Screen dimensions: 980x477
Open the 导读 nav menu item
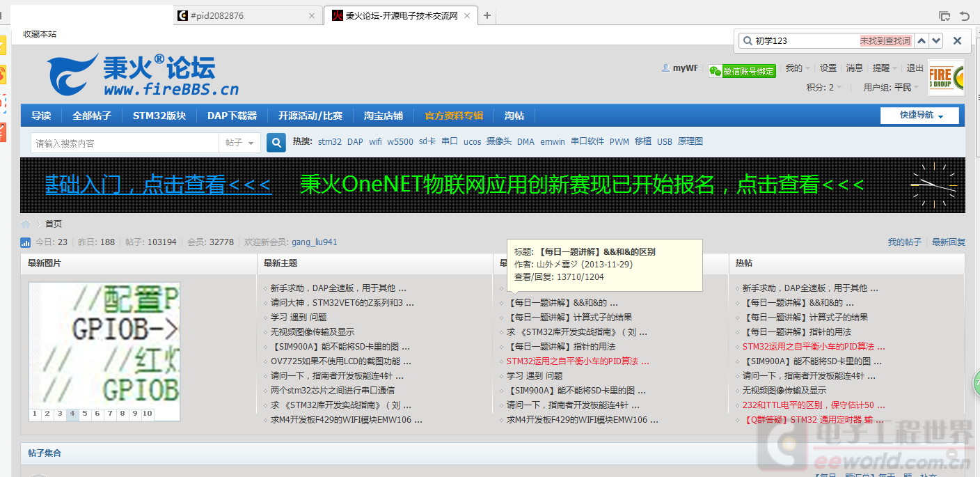[41, 116]
